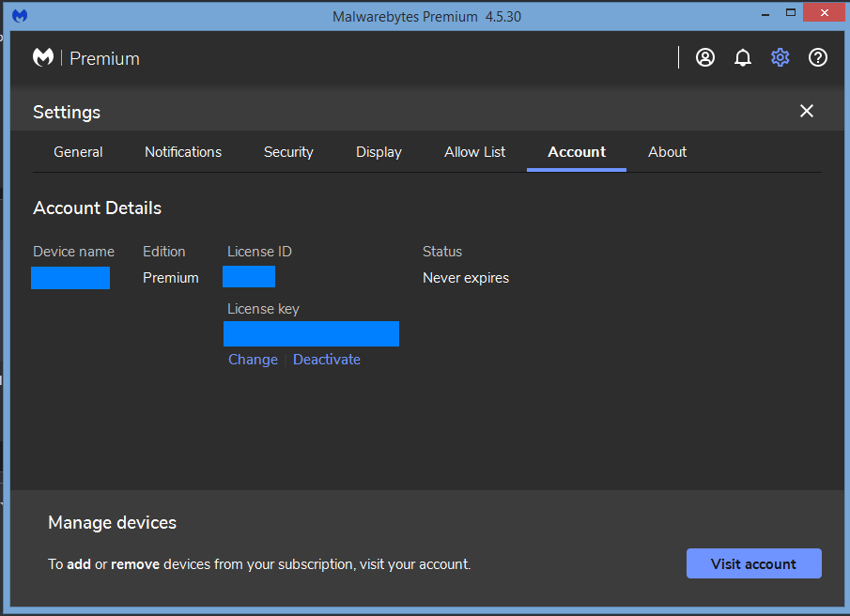Image resolution: width=850 pixels, height=616 pixels.
Task: Minimize the Malwarebytes window
Action: coord(765,15)
